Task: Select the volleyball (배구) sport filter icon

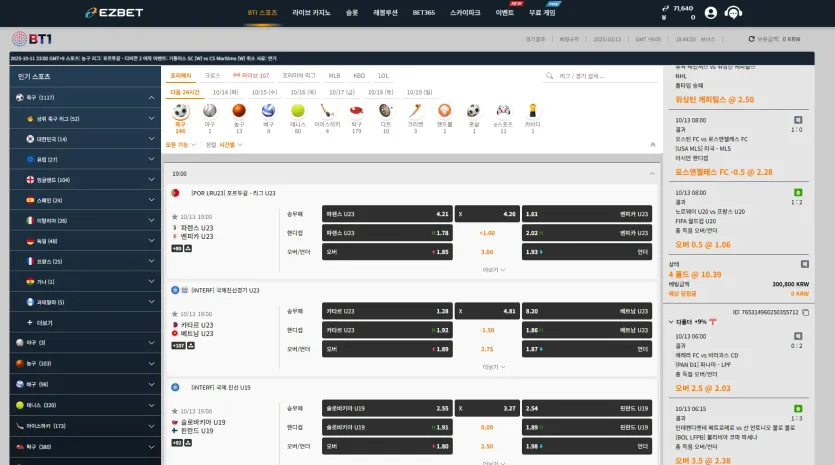Action: (268, 110)
